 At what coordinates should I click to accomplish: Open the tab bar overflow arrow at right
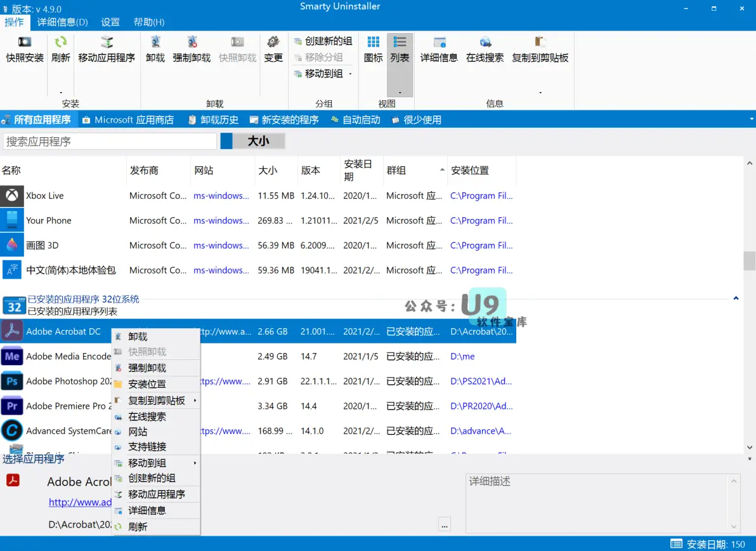pyautogui.click(x=751, y=119)
